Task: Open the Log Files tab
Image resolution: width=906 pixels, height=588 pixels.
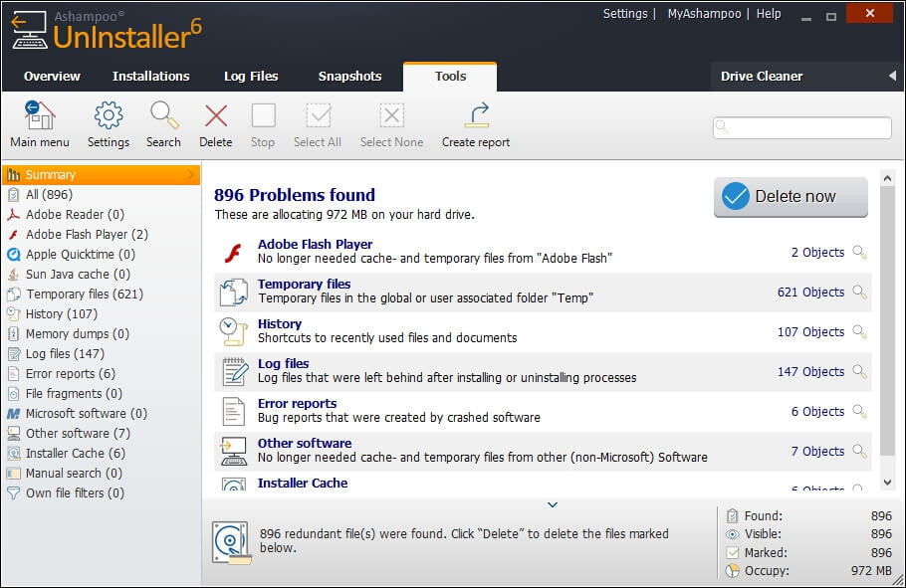Action: 251,77
